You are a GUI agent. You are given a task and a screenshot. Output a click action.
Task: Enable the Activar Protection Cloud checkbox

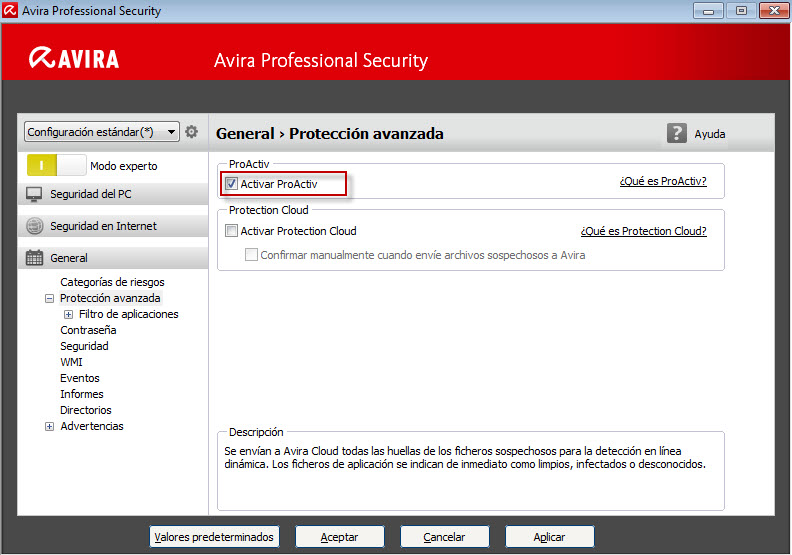[x=231, y=231]
